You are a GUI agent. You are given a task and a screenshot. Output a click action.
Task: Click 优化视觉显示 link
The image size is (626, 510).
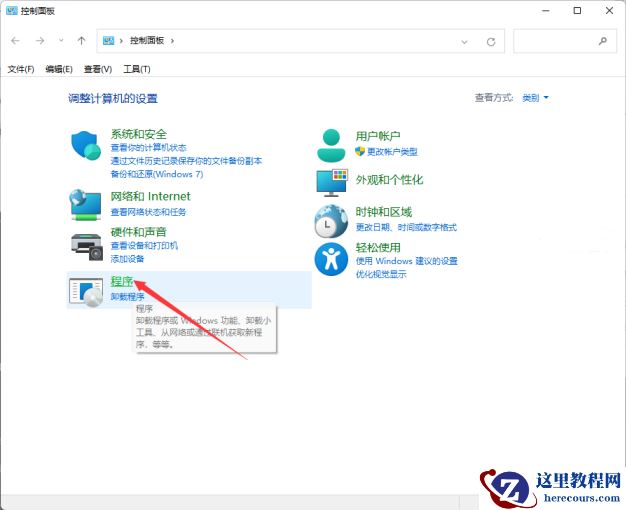pos(381,274)
